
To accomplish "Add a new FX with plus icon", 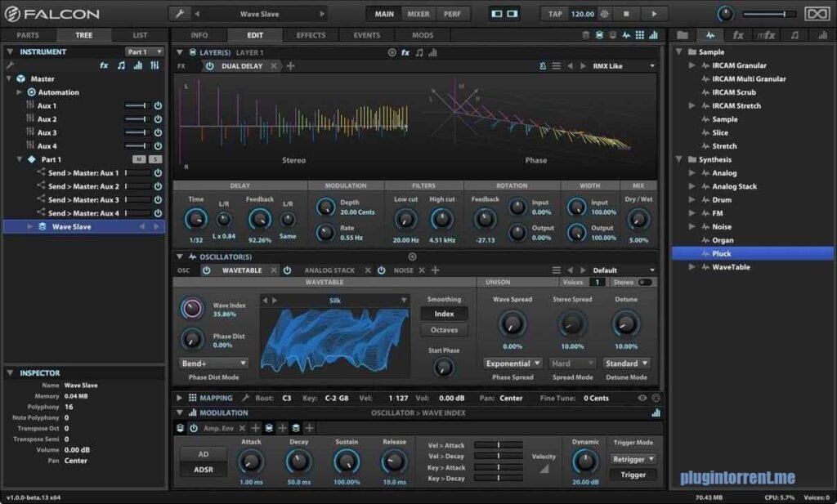I will 290,66.
